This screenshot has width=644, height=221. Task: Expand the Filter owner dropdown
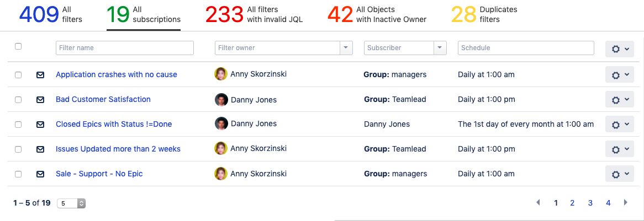[346, 48]
